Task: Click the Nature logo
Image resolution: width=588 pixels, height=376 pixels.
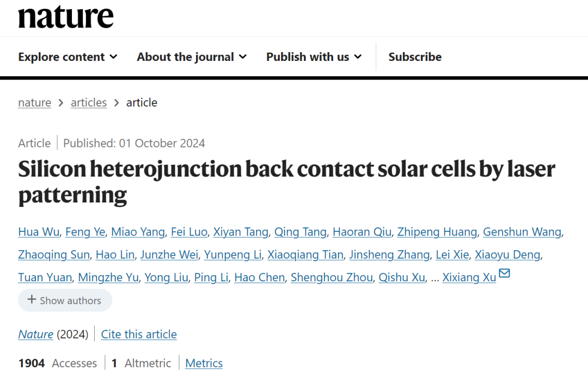Action: [66, 17]
